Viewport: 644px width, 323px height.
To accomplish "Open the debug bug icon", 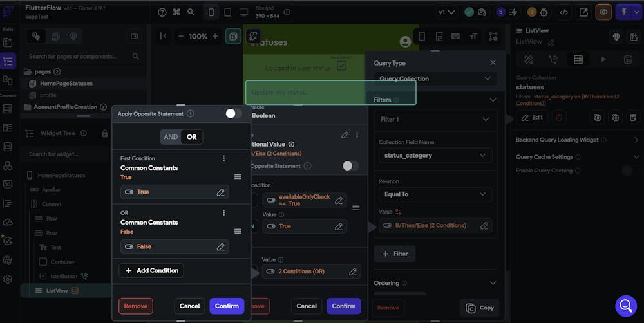I will [544, 12].
